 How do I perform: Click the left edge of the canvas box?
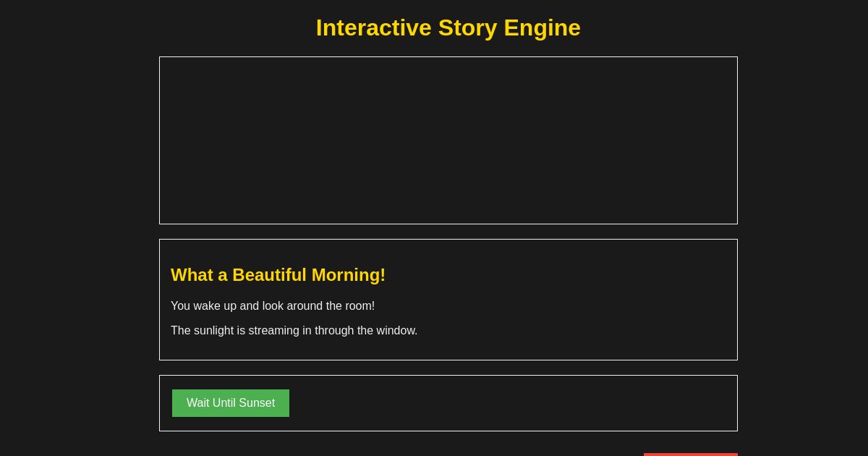point(160,140)
